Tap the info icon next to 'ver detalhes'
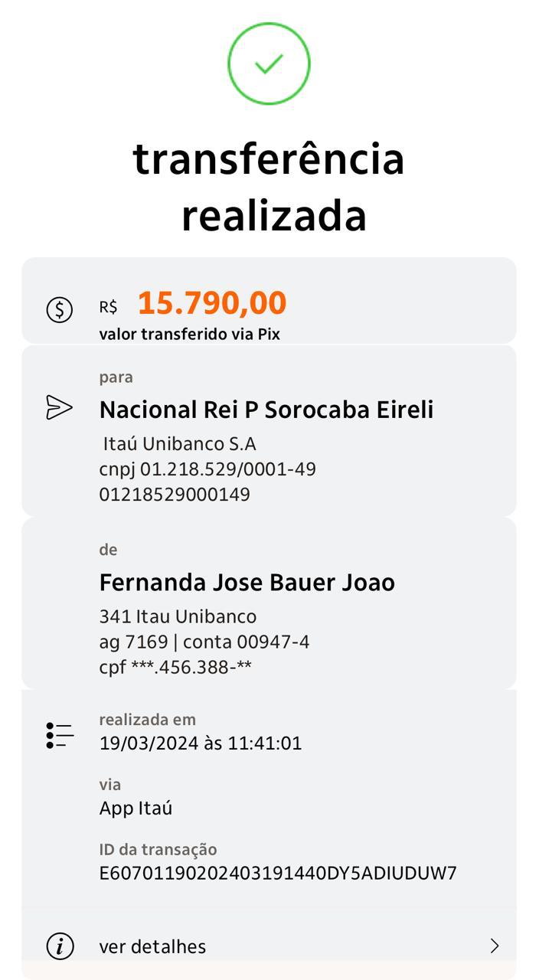 (59, 946)
